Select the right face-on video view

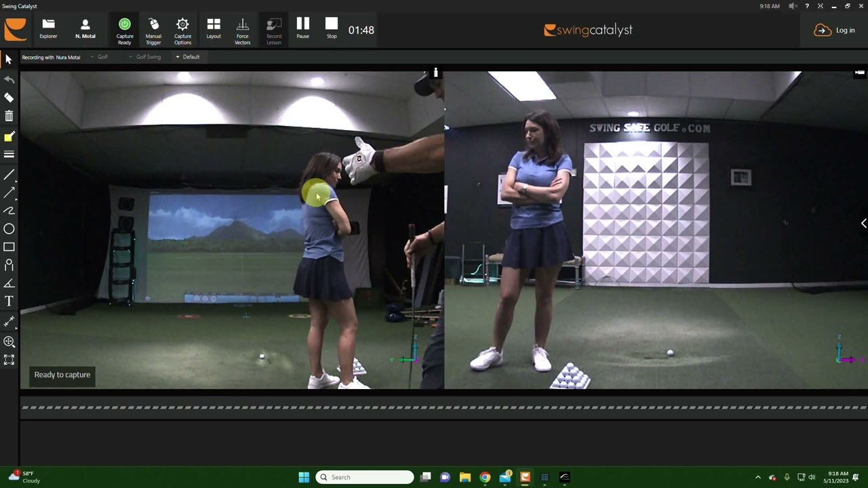click(656, 230)
